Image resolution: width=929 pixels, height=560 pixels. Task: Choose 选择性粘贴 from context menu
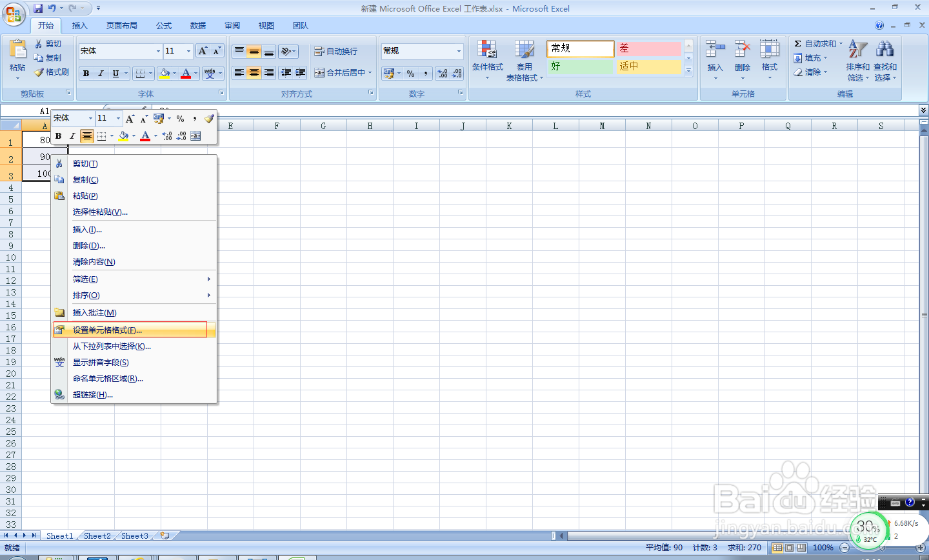[134, 212]
